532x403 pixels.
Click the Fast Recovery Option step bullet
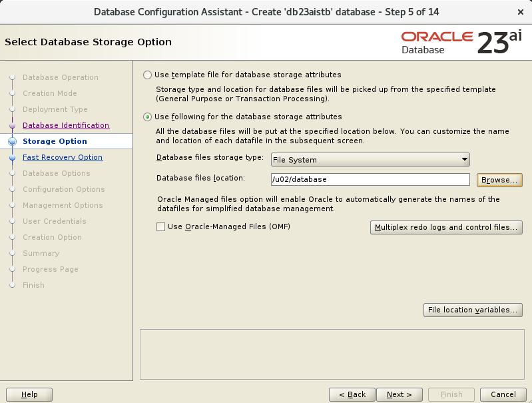pyautogui.click(x=12, y=157)
